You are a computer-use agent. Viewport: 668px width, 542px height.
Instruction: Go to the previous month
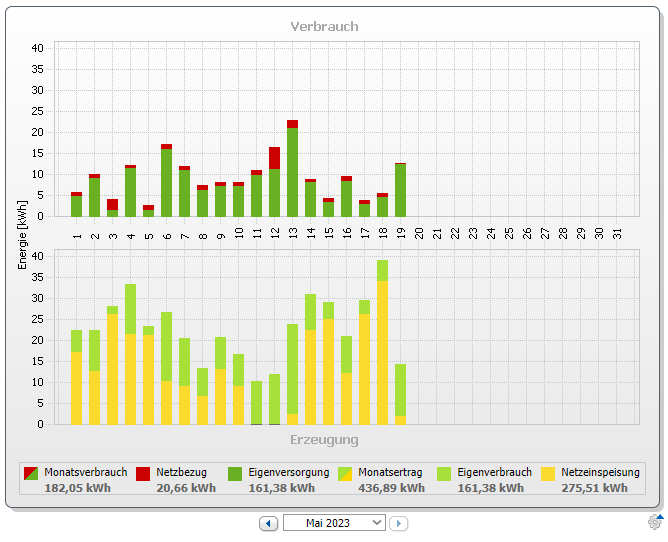click(x=269, y=523)
